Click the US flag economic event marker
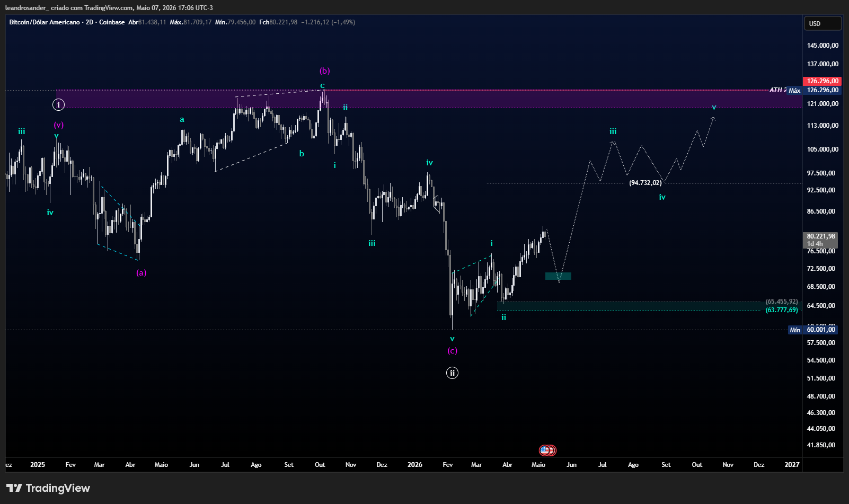Screen dimensions: 849x504 [547, 450]
